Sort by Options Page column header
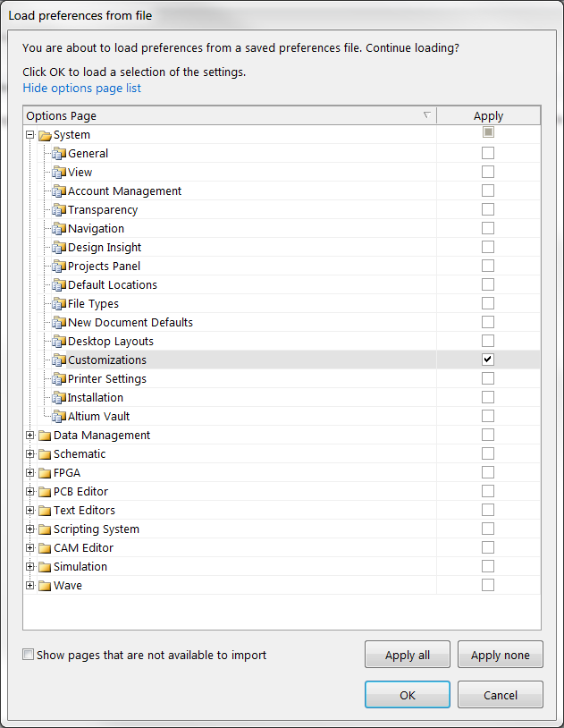 [x=223, y=115]
